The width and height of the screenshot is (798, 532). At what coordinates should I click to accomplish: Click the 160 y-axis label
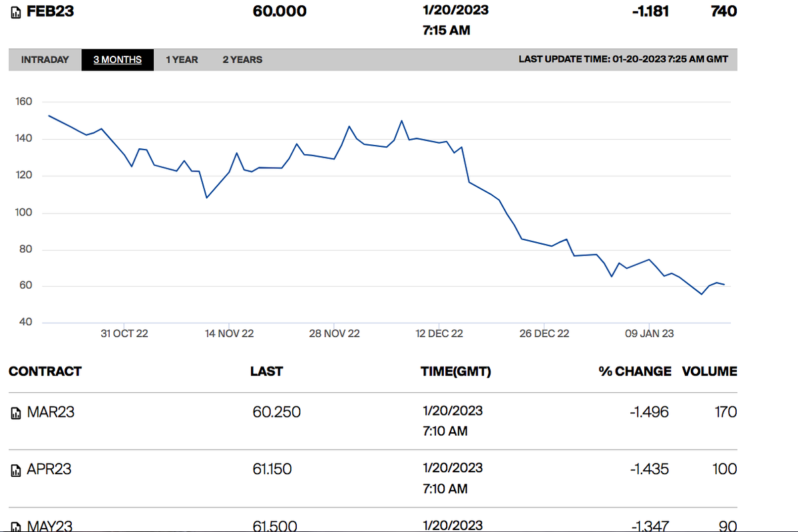click(23, 101)
